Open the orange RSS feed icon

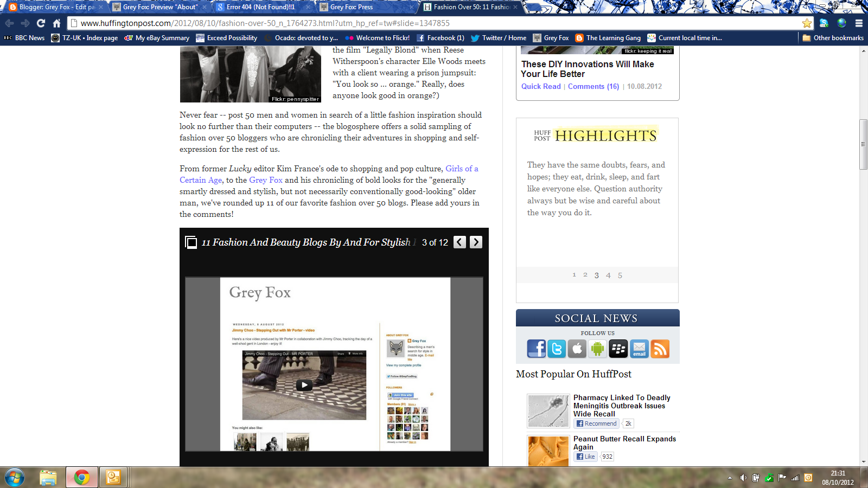[x=660, y=349]
